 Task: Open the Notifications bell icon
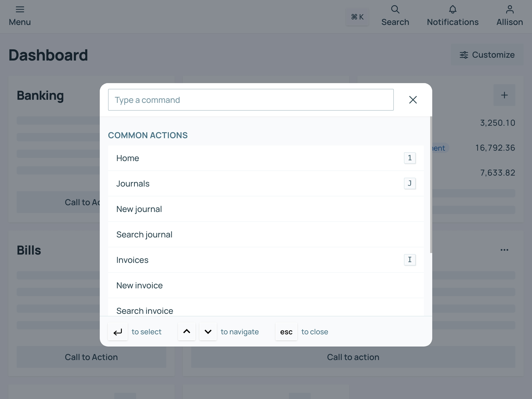click(453, 10)
